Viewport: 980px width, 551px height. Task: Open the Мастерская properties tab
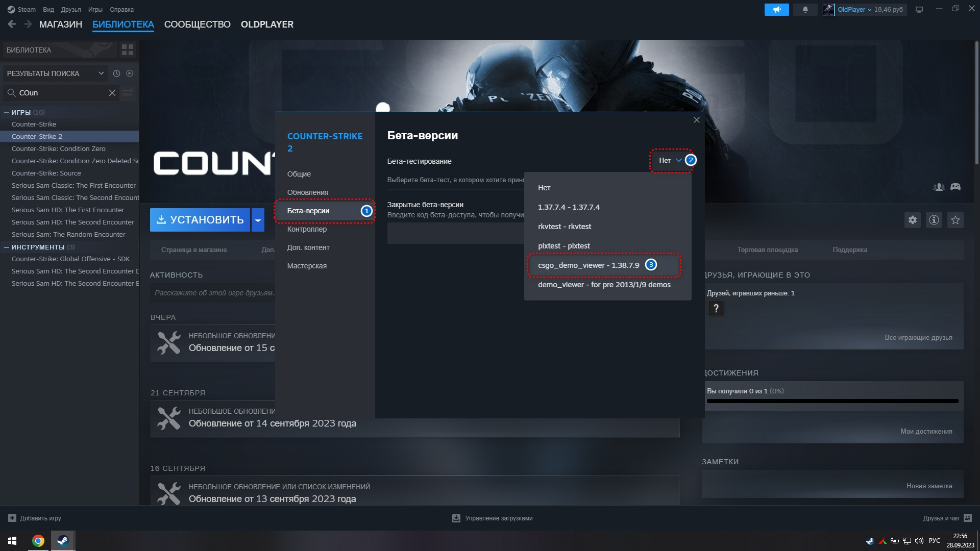click(325, 266)
